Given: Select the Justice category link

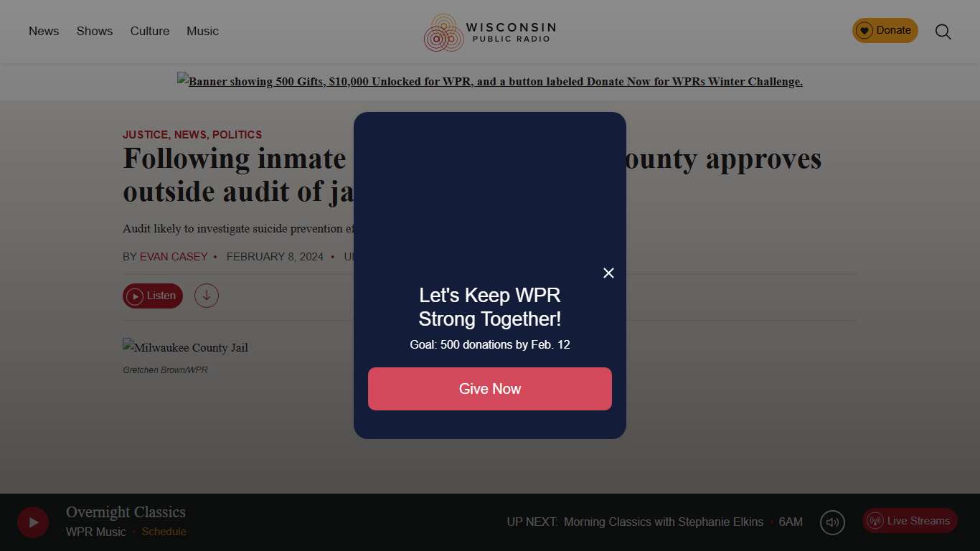Looking at the screenshot, I should 146,135.
